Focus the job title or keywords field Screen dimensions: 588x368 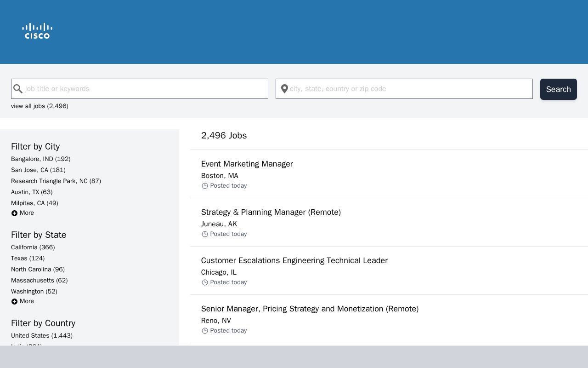tap(140, 89)
